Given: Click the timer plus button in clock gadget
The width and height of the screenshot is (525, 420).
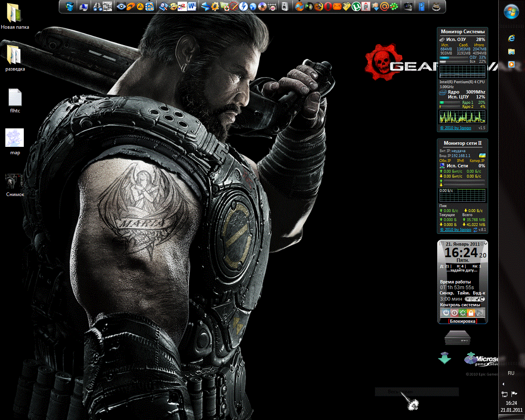Looking at the screenshot, I should [x=468, y=299].
